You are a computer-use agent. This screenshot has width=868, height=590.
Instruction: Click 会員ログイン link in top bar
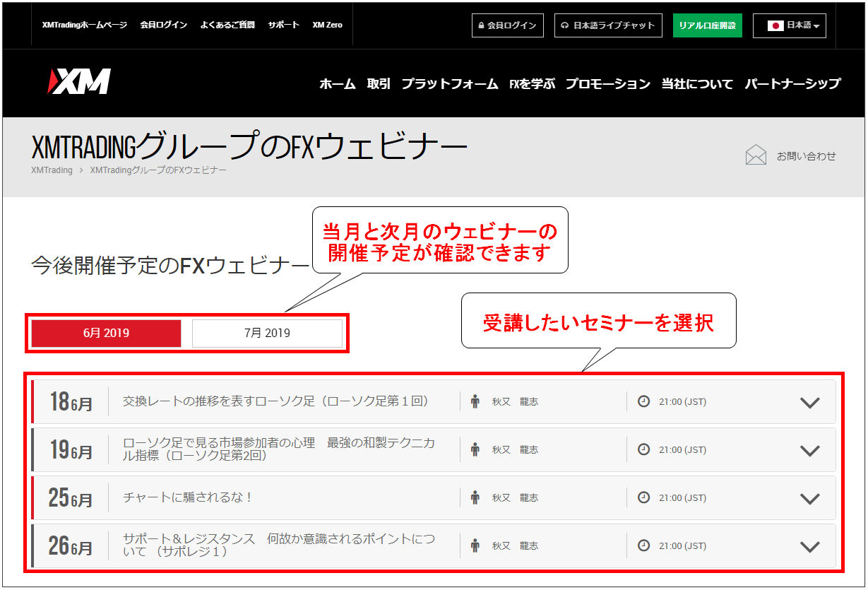pyautogui.click(x=164, y=25)
